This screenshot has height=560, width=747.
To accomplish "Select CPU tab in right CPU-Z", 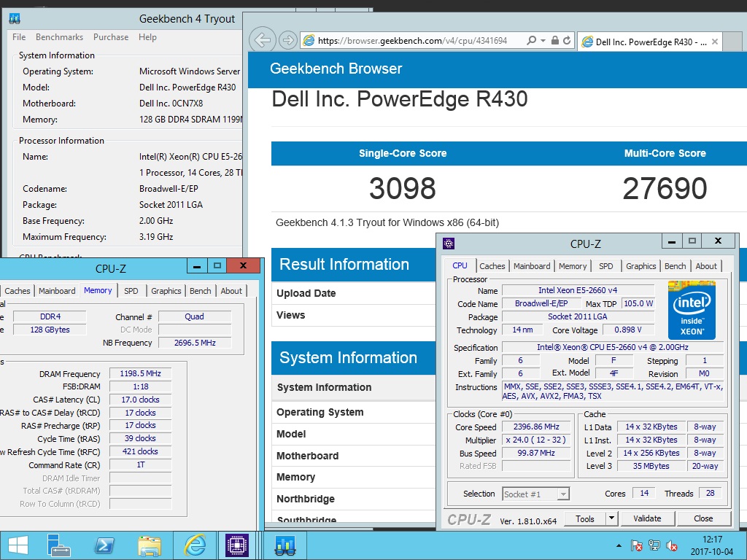I will 460,265.
